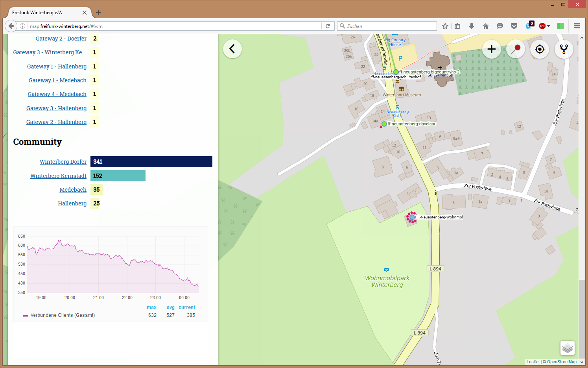Screen dimensions: 588x368
Task: Close the Freifunk Winterberg e.V. tab
Action: point(85,13)
